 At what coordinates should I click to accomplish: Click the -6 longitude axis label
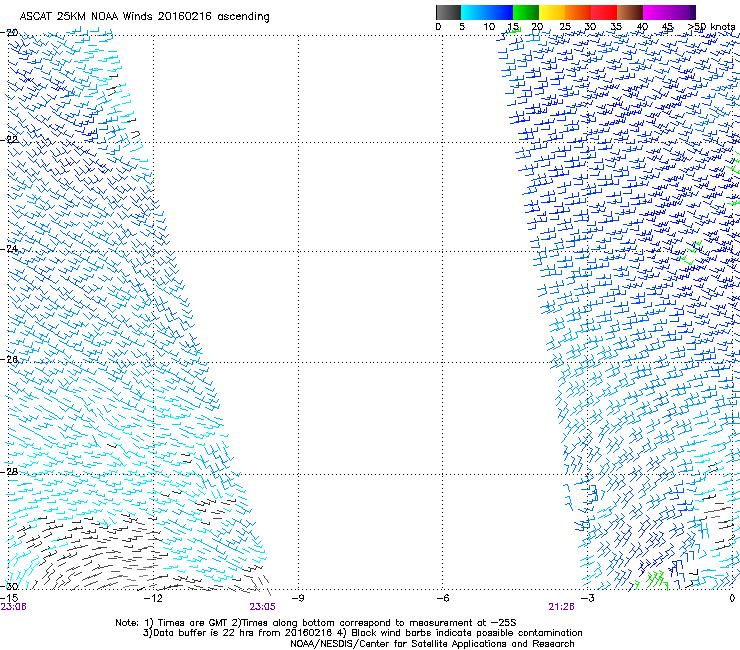442,598
